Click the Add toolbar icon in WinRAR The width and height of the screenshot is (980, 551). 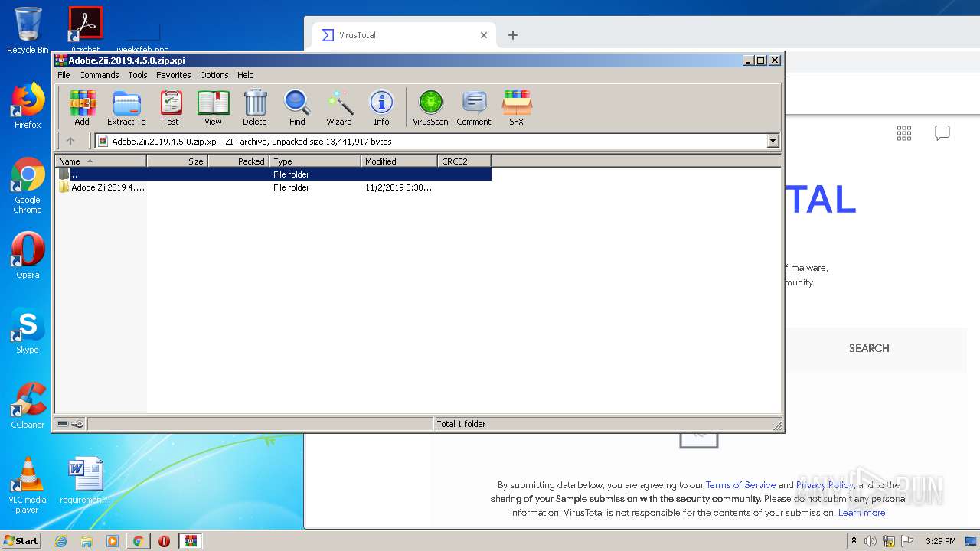[82, 107]
